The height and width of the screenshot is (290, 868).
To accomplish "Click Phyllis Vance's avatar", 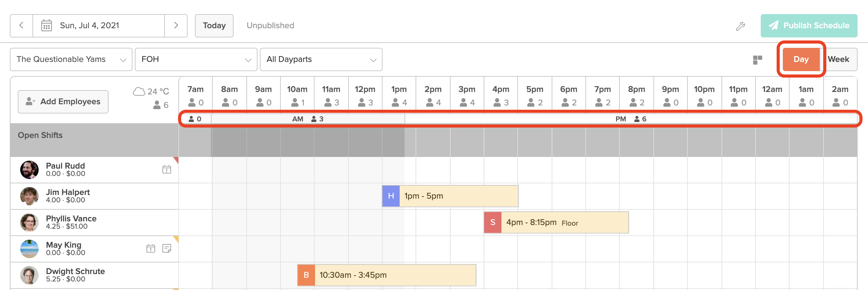I will pyautogui.click(x=29, y=222).
